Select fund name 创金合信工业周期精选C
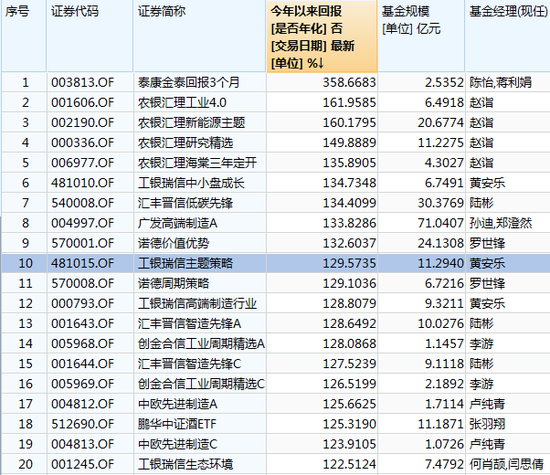Image resolution: width=550 pixels, height=475 pixels. [x=201, y=383]
